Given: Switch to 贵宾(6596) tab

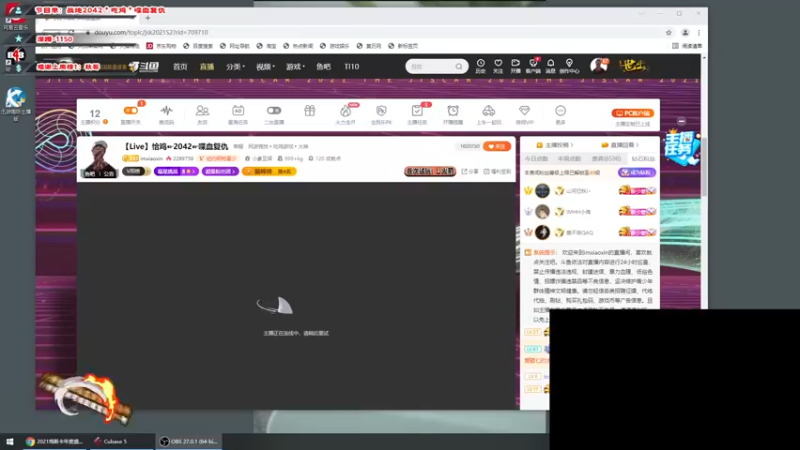Looking at the screenshot, I should pos(606,159).
